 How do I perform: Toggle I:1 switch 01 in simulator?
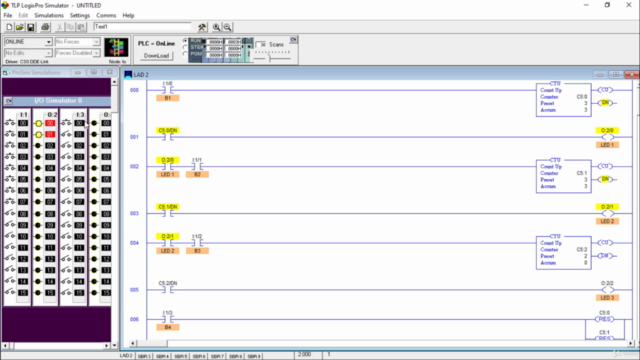click(10, 134)
